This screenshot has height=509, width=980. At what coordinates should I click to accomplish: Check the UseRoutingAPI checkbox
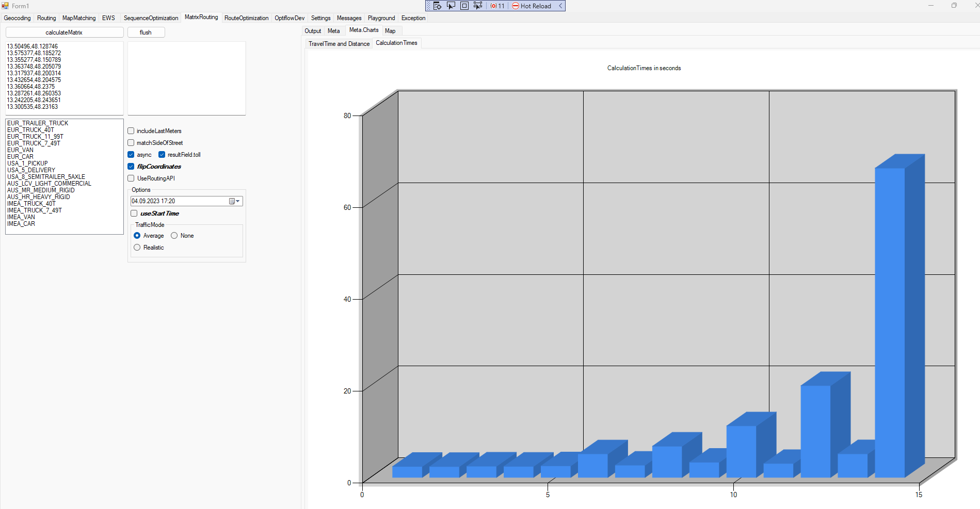[131, 178]
